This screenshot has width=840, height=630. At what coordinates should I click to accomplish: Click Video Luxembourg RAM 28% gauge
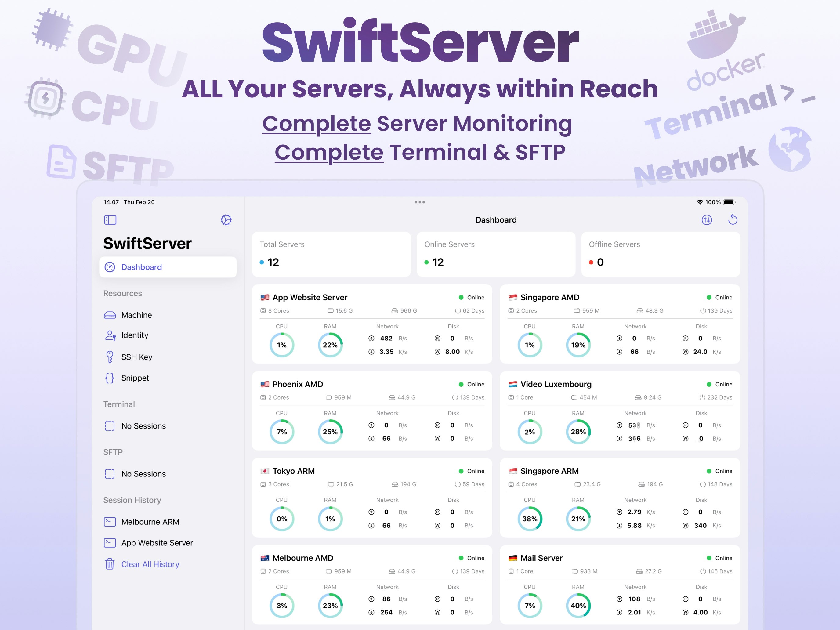pos(578,432)
